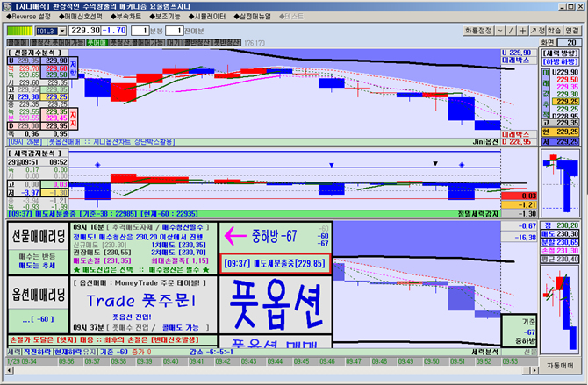Image resolution: width=588 pixels, height=385 pixels.
Task: Select the wave (~) drawing tool button
Action: point(500,31)
